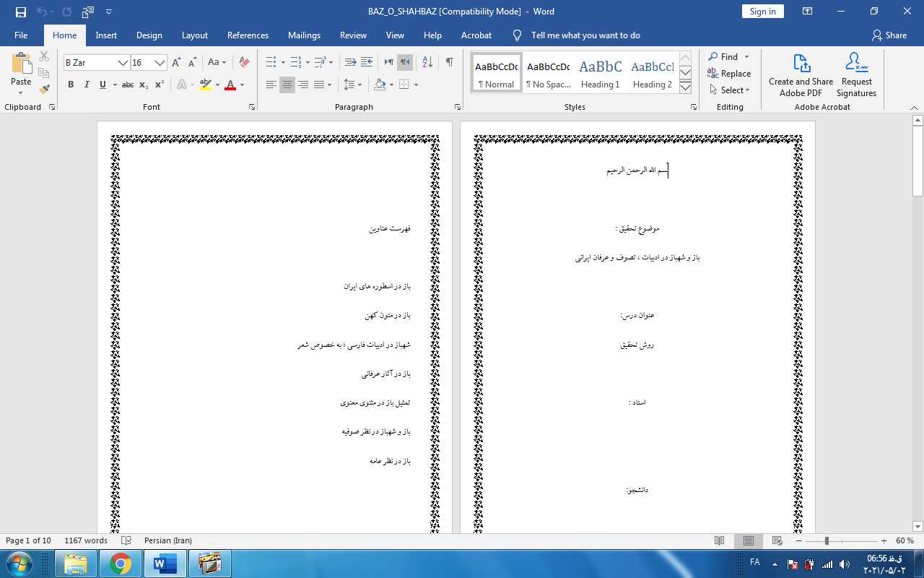Toggle Italic formatting

87,85
